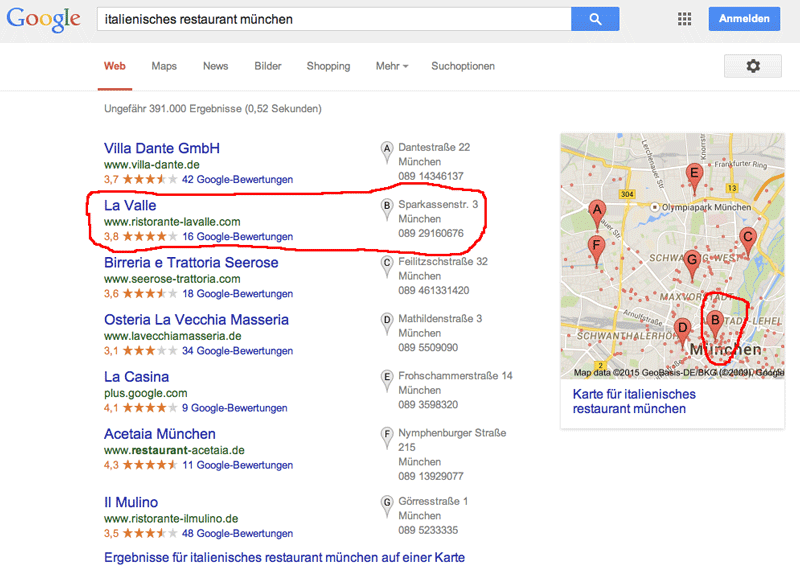Click Karte für italienisches restaurant münchen link
The image size is (800, 572).
click(x=634, y=402)
